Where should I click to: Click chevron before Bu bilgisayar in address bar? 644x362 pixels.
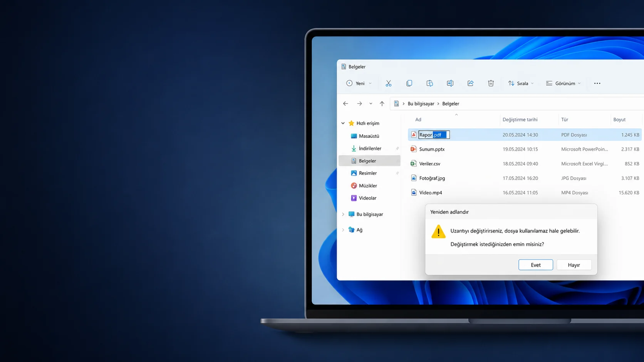click(403, 103)
